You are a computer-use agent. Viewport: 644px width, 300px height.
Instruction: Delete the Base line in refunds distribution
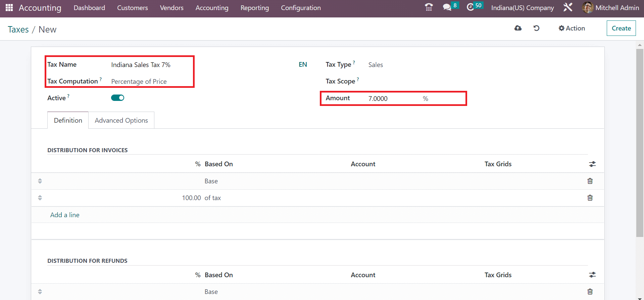(x=590, y=292)
